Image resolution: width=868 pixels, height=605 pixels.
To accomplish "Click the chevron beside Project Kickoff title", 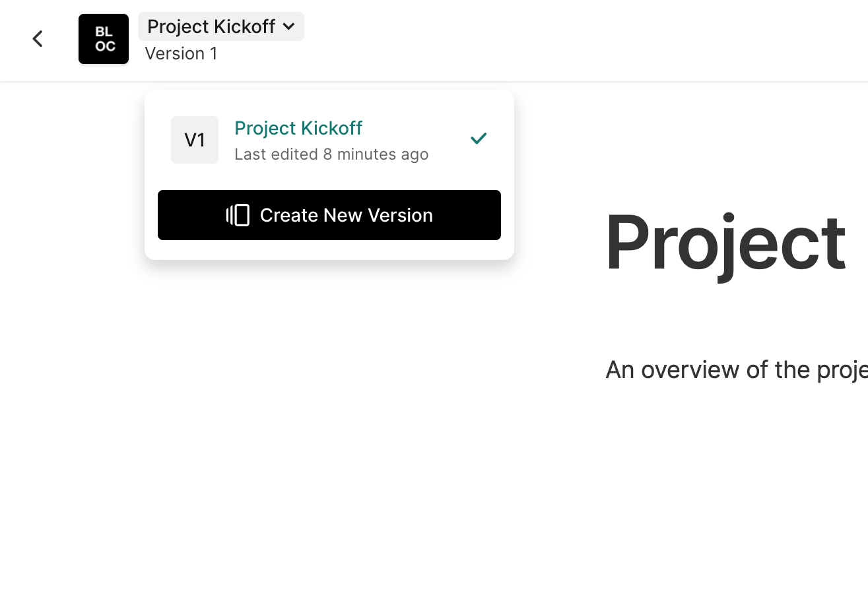I will [x=288, y=27].
